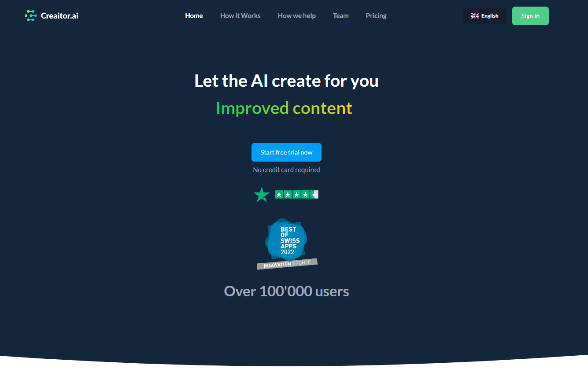Viewport: 588px width, 387px height.
Task: Click the half-filled last rating star
Action: pos(315,194)
